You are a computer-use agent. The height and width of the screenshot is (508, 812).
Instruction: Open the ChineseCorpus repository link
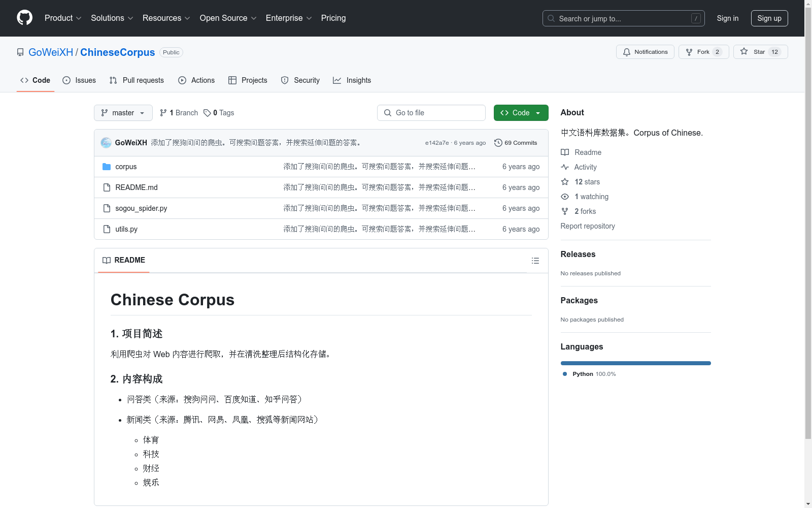pyautogui.click(x=118, y=52)
